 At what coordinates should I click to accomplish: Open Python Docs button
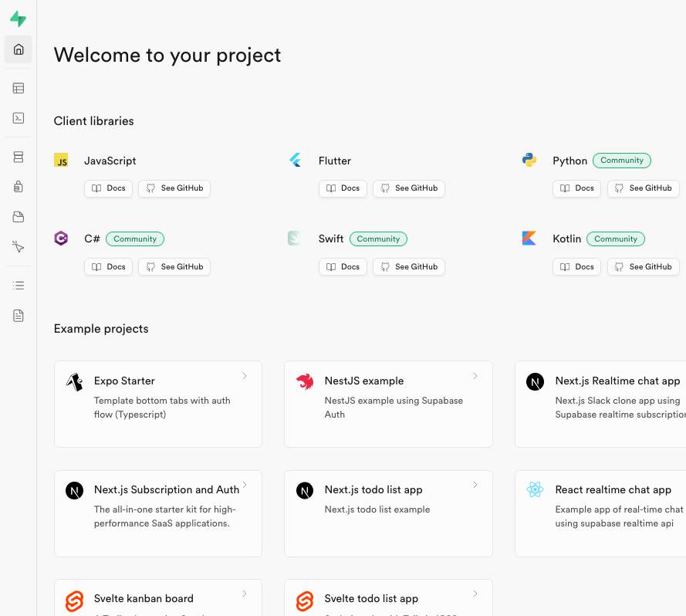click(x=577, y=188)
